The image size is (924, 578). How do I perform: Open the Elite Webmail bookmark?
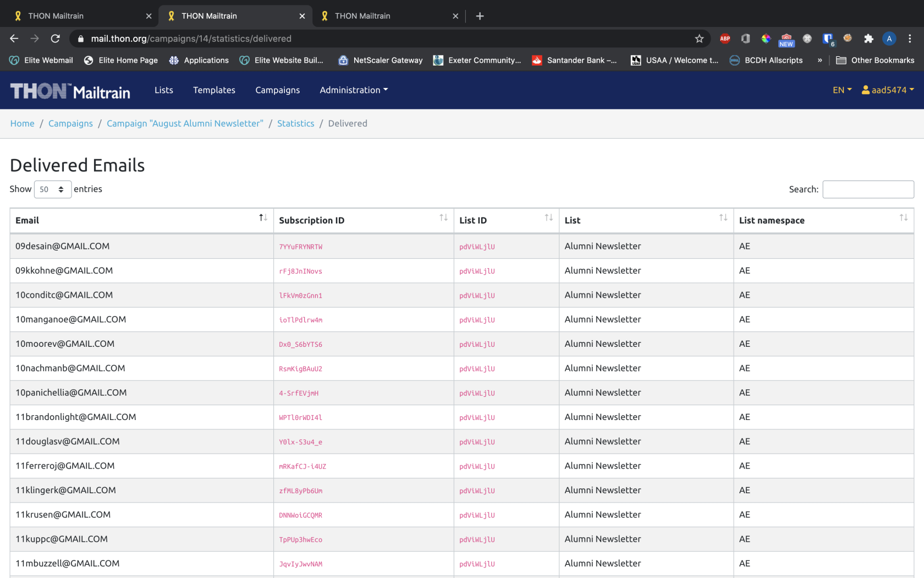41,60
